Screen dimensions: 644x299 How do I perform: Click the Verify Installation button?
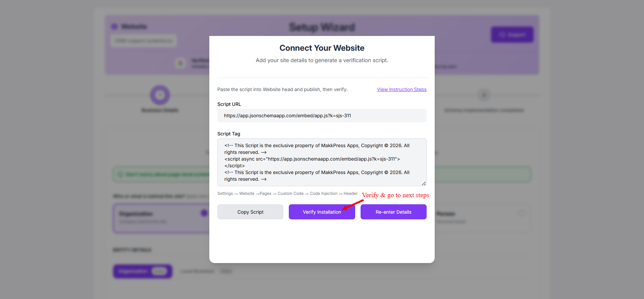click(322, 212)
